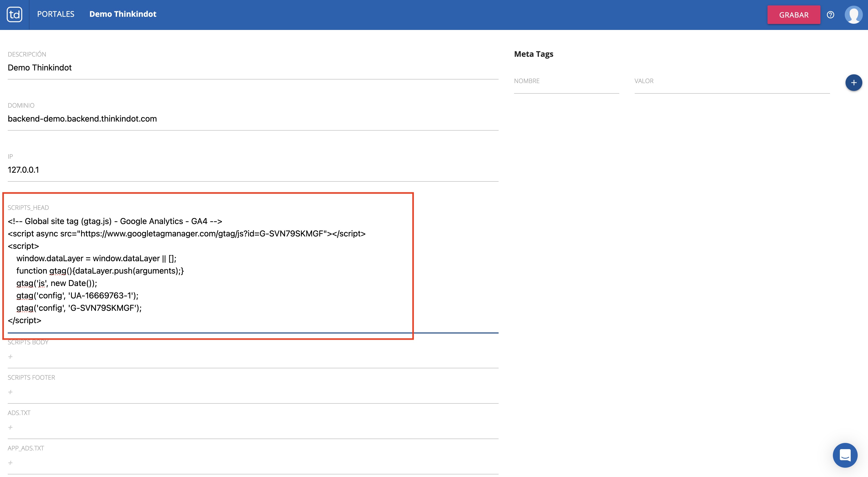Click the gtag config G-SVN79SKMGF line
This screenshot has width=868, height=477.
click(79, 308)
